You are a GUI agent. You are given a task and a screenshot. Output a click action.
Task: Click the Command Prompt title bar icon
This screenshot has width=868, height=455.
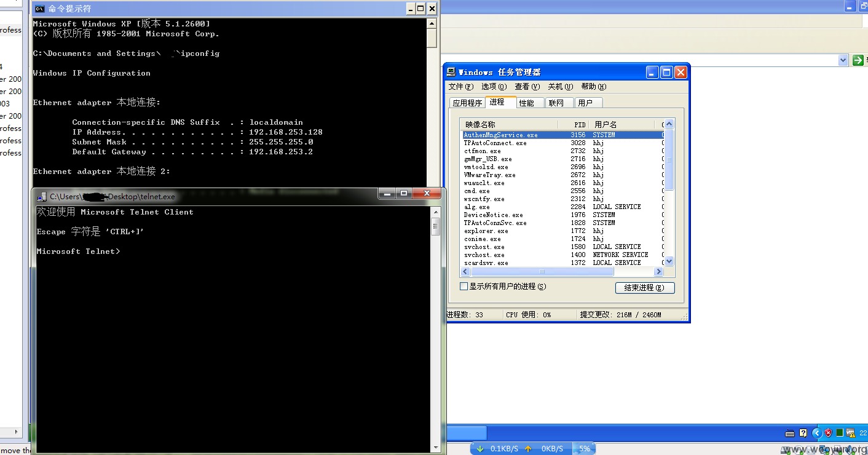point(40,9)
